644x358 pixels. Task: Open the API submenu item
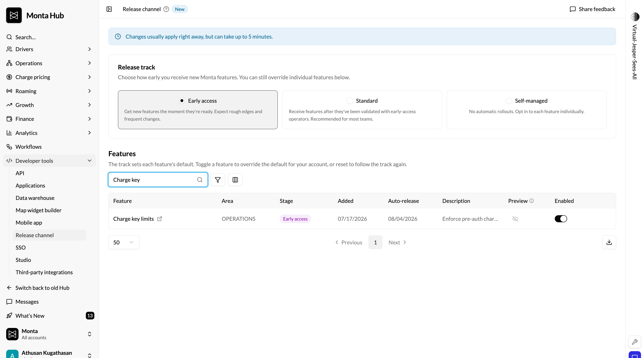pyautogui.click(x=49, y=173)
